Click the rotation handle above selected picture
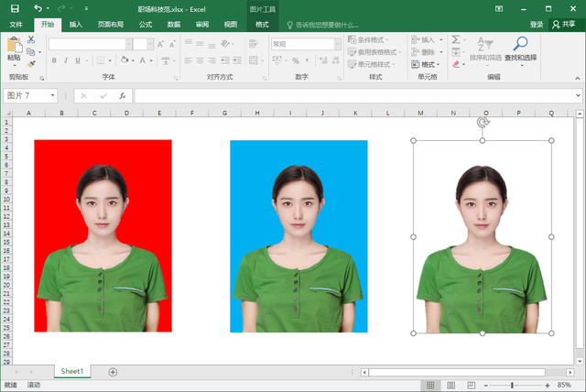Screen dimensions: 586x392 tap(483, 122)
